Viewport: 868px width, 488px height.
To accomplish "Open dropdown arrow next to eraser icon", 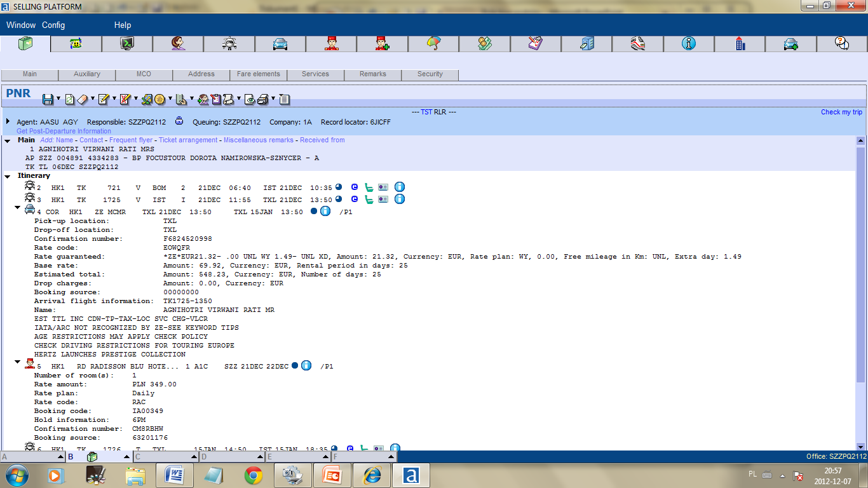I will 92,98.
